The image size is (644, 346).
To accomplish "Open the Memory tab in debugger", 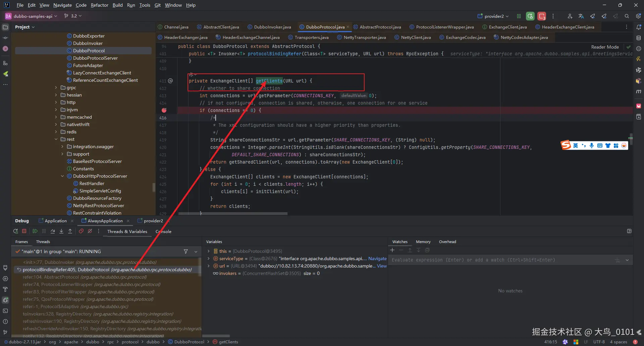I will (x=423, y=242).
